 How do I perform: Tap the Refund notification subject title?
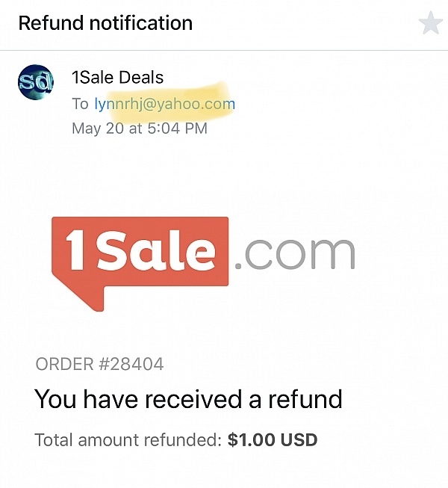tap(105, 23)
